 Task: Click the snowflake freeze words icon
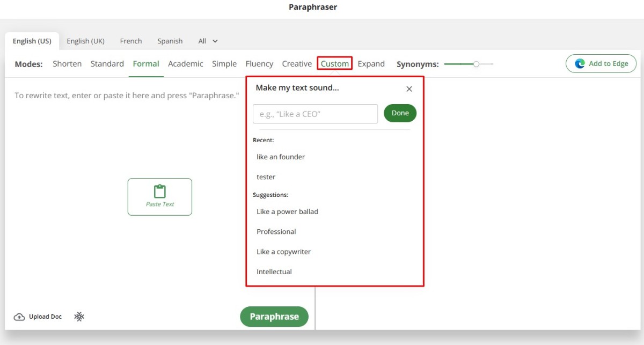pyautogui.click(x=79, y=317)
